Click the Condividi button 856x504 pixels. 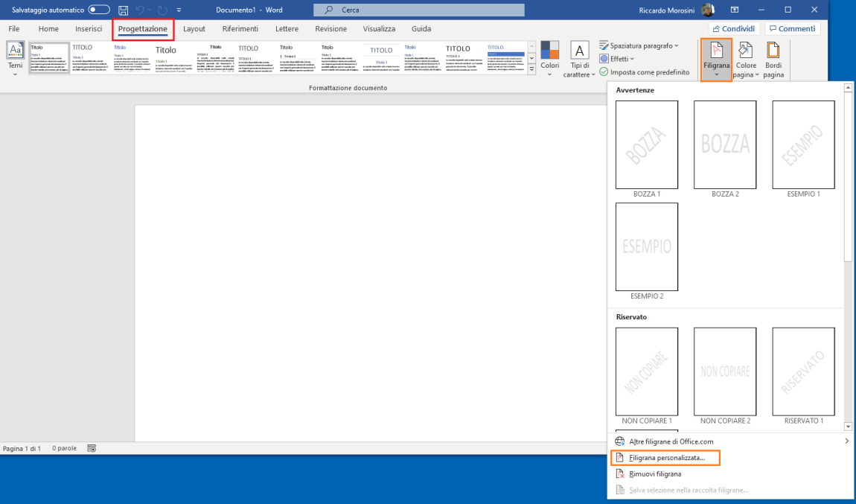(x=734, y=28)
